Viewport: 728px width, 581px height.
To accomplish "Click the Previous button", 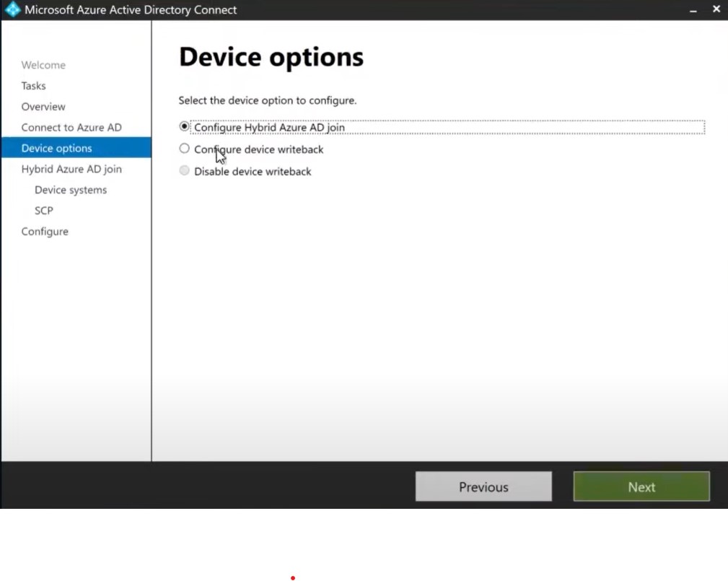I will point(483,486).
